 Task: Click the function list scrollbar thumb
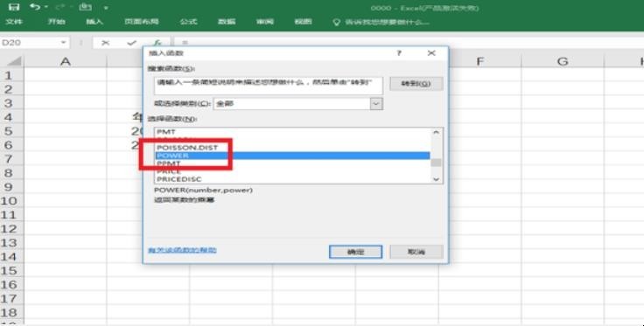point(436,163)
